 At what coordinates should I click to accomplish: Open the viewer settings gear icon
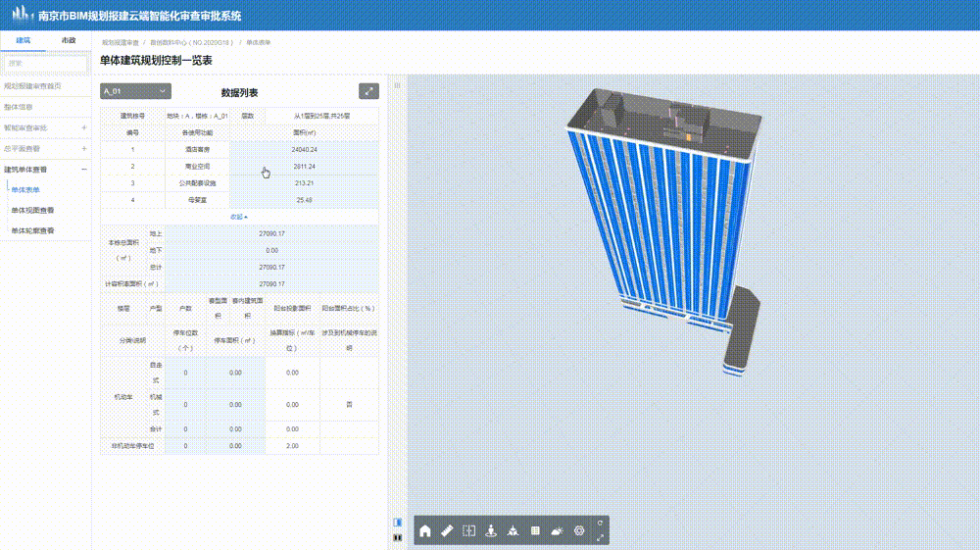point(579,531)
